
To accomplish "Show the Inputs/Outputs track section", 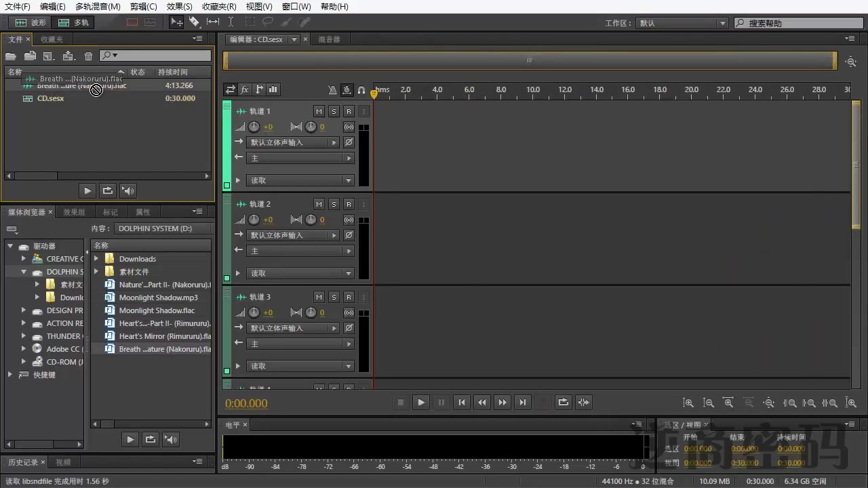I will pos(231,89).
